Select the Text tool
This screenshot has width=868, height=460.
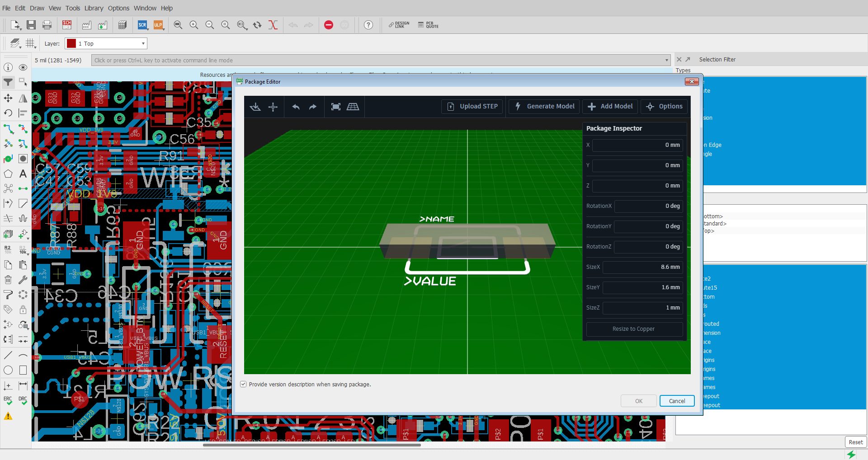pos(23,174)
